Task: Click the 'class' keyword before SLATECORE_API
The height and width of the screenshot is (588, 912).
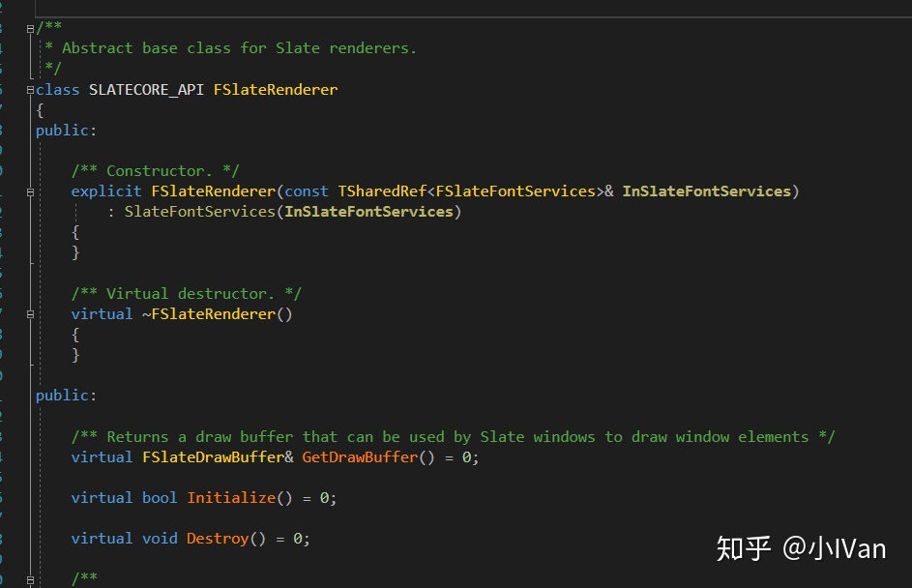Action: [x=58, y=90]
